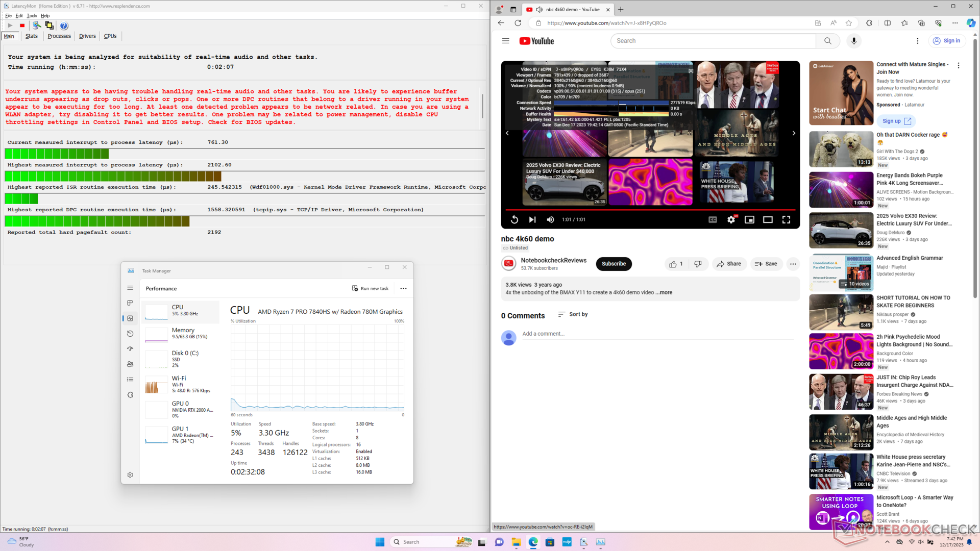The image size is (980, 551).
Task: Switch video to theater mode
Action: [x=768, y=219]
